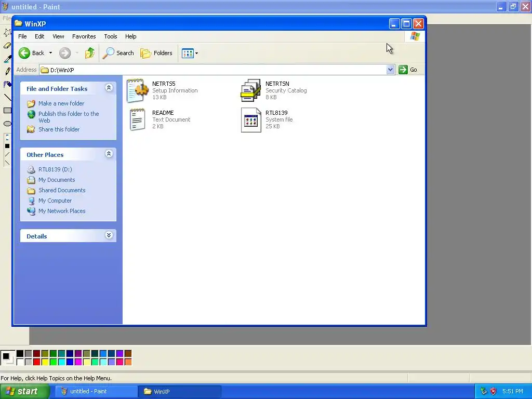Open the Start menu
The width and height of the screenshot is (532, 399).
(x=25, y=392)
